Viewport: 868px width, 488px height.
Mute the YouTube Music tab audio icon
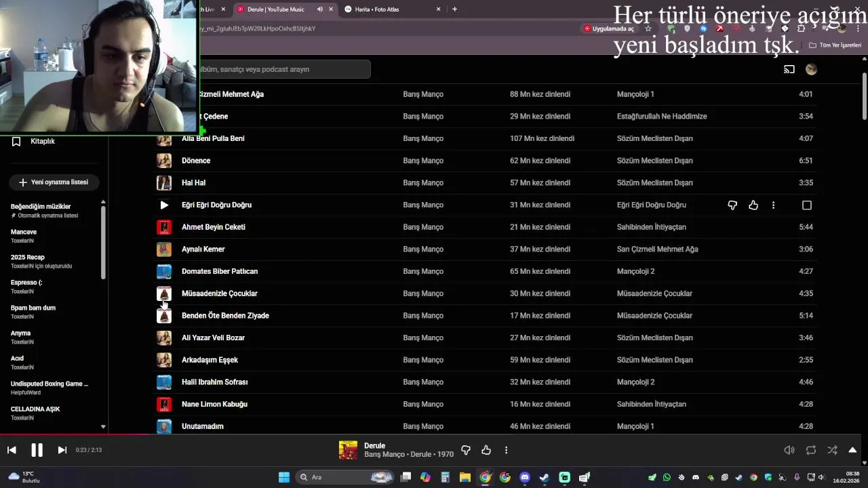click(319, 9)
